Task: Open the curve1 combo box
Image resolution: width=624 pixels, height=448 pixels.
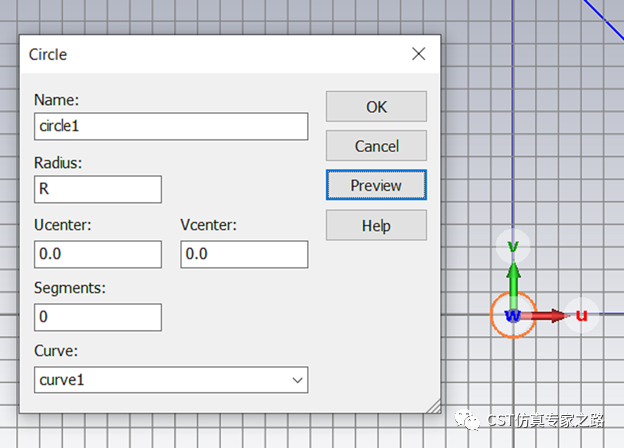Action: [x=171, y=380]
